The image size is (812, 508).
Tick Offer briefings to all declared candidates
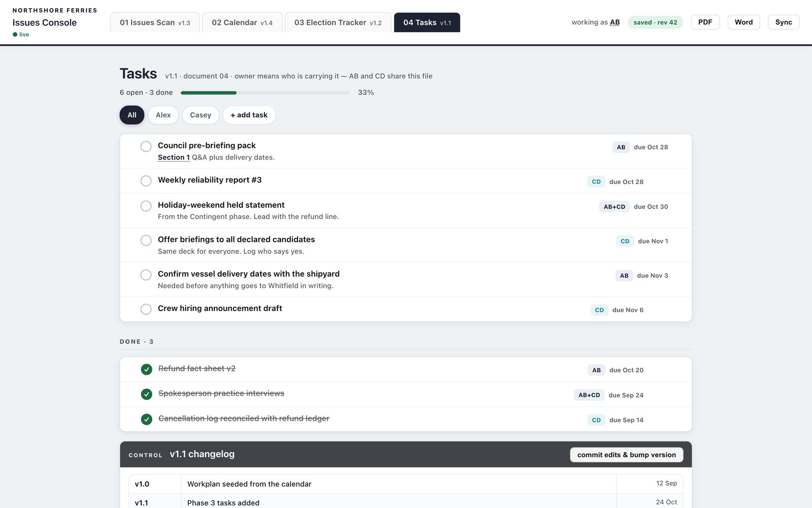pos(146,241)
